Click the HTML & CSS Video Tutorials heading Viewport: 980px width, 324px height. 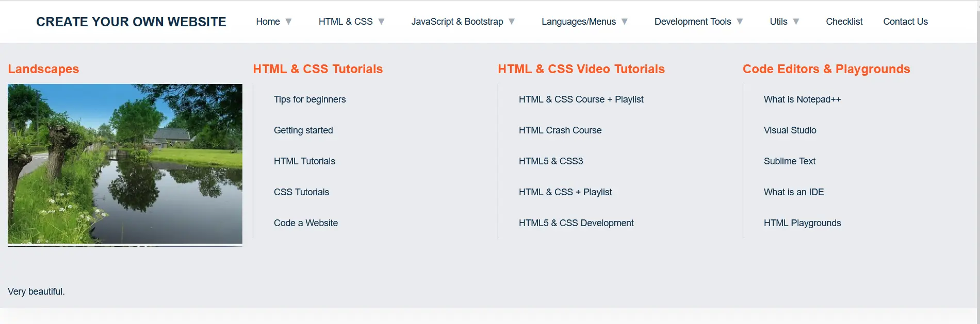click(581, 69)
